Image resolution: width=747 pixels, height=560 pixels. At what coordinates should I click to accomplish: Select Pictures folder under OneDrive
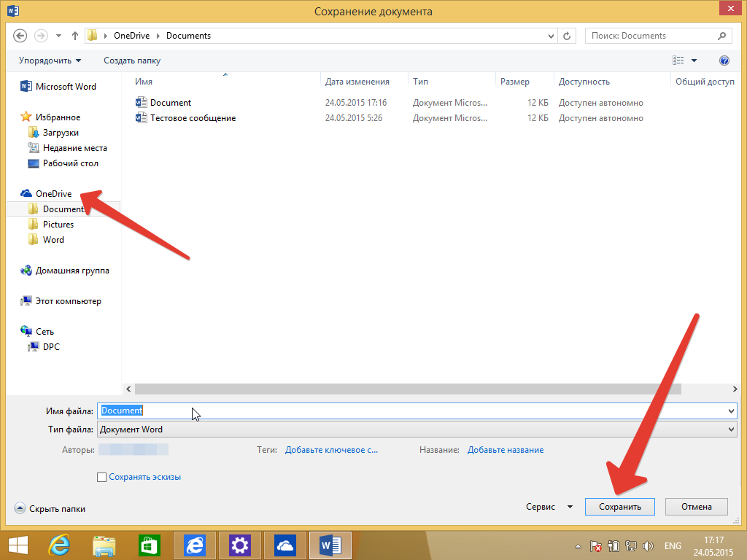58,225
